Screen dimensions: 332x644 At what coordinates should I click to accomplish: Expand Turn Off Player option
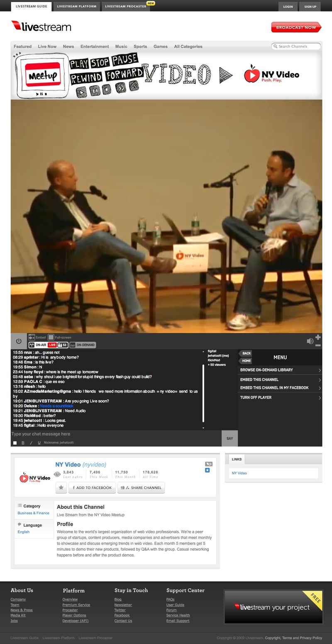pos(280,398)
